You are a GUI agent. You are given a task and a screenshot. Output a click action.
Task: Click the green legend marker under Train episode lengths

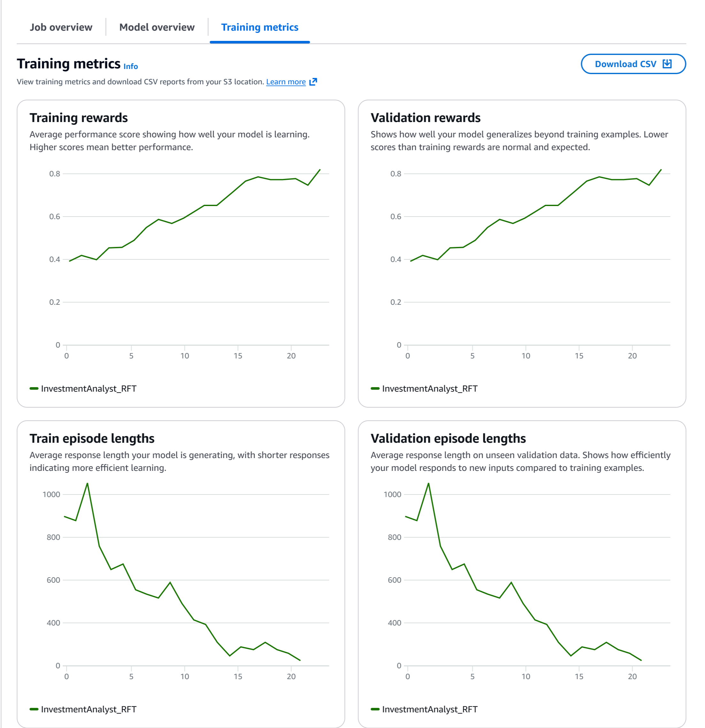[x=34, y=709]
